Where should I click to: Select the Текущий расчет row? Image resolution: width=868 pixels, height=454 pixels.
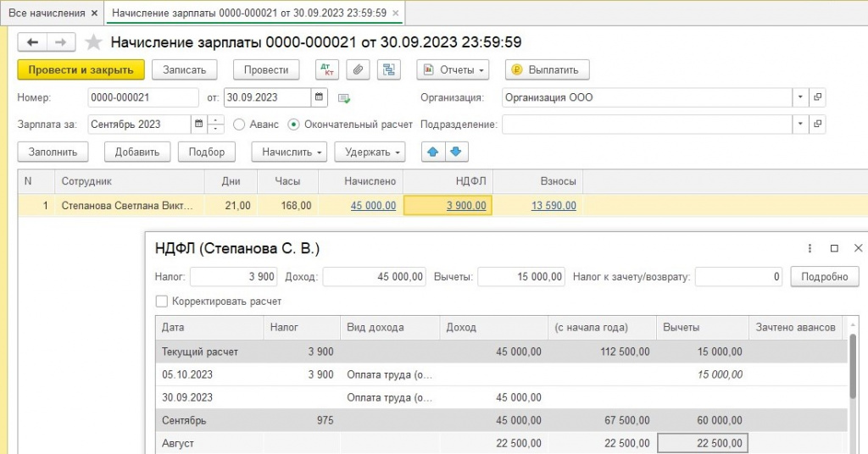tap(502, 352)
